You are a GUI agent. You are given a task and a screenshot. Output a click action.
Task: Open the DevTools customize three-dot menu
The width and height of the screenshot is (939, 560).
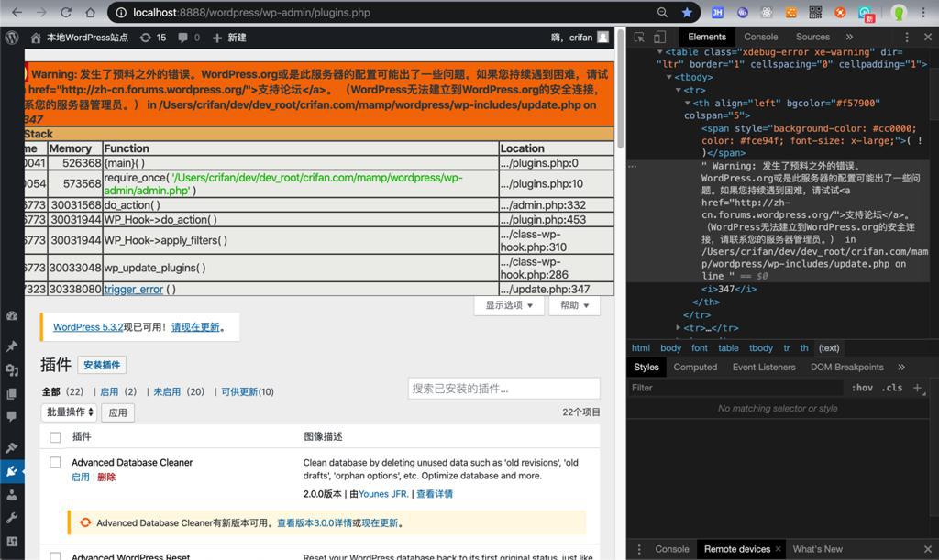coord(907,37)
